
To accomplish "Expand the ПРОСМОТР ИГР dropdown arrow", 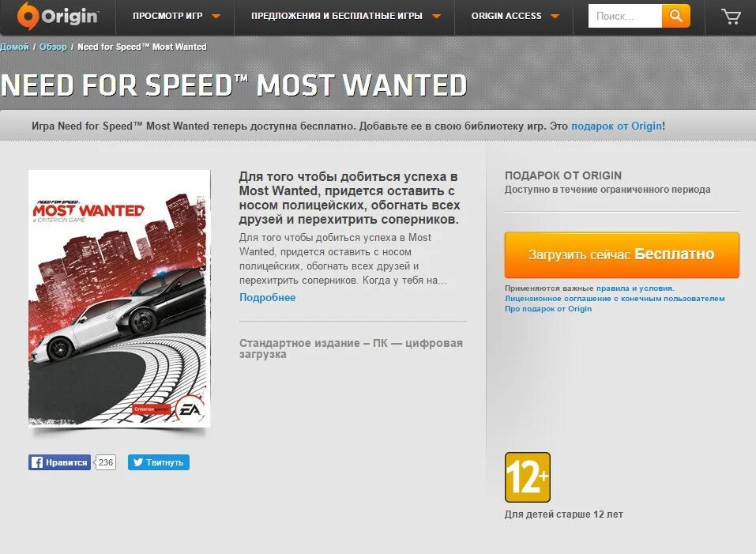I will coord(216,17).
